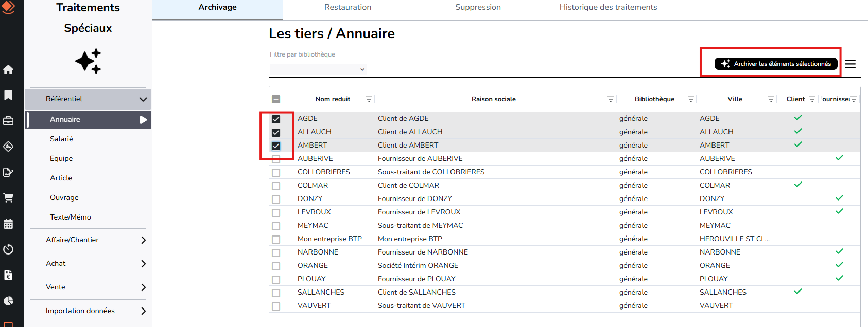Select the bookmark icon in the left sidebar
Screen dimensions: 868x327
pyautogui.click(x=8, y=95)
